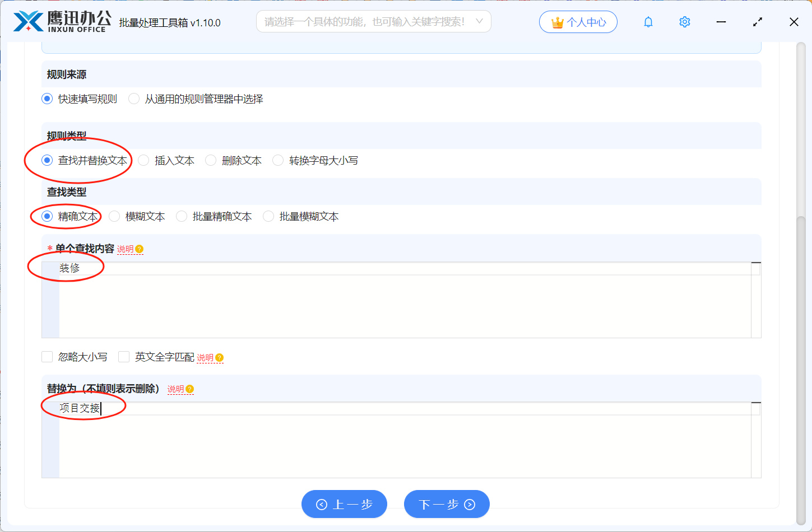Enable the 忽略大小写 checkbox
Viewport: 812px width, 532px height.
[x=47, y=356]
